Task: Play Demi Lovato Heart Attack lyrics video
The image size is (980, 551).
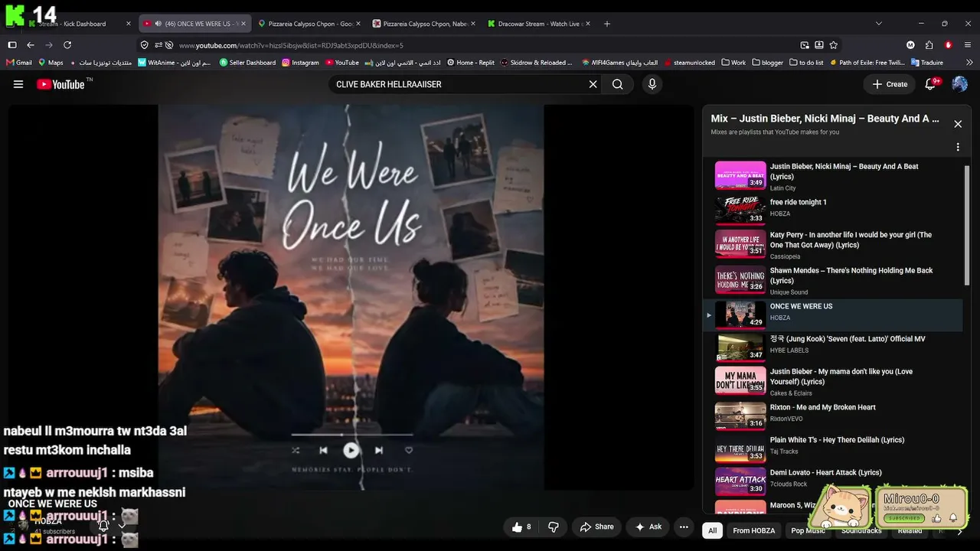Action: coord(833,481)
